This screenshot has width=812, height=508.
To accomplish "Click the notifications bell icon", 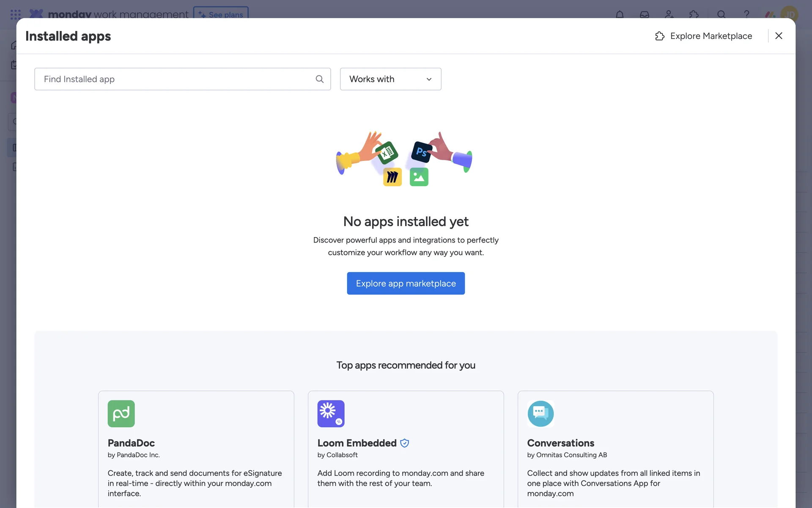I will pos(620,14).
